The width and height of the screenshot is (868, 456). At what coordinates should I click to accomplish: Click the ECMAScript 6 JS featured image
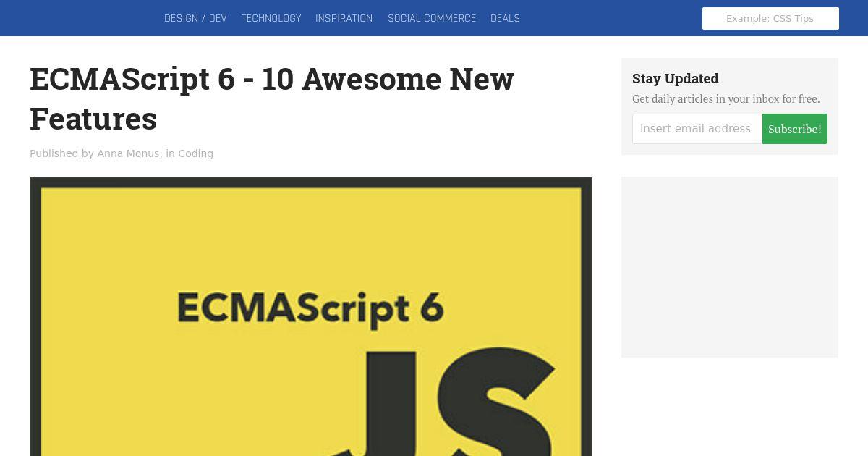[x=311, y=316]
